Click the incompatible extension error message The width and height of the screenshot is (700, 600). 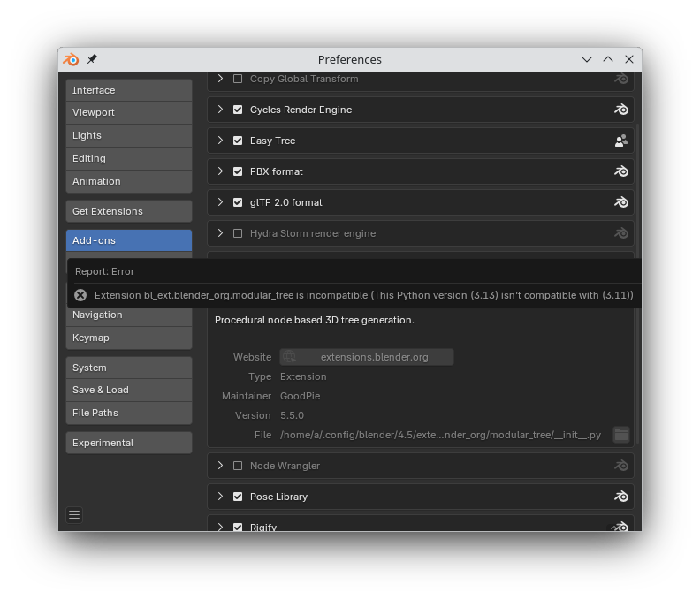364,295
